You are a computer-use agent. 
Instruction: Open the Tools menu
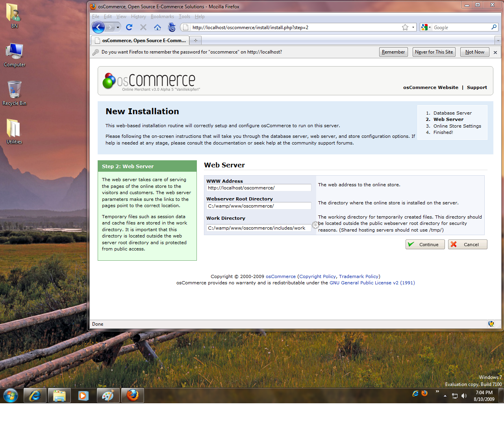pos(184,17)
